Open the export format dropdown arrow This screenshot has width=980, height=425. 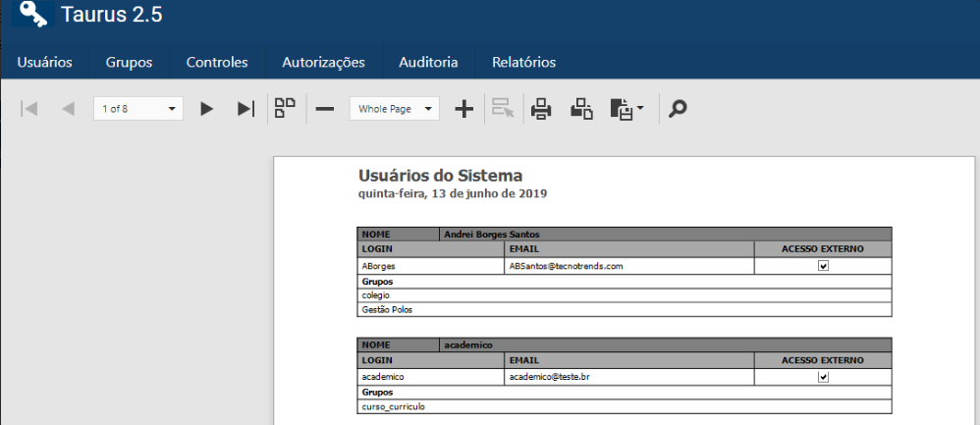(x=640, y=109)
